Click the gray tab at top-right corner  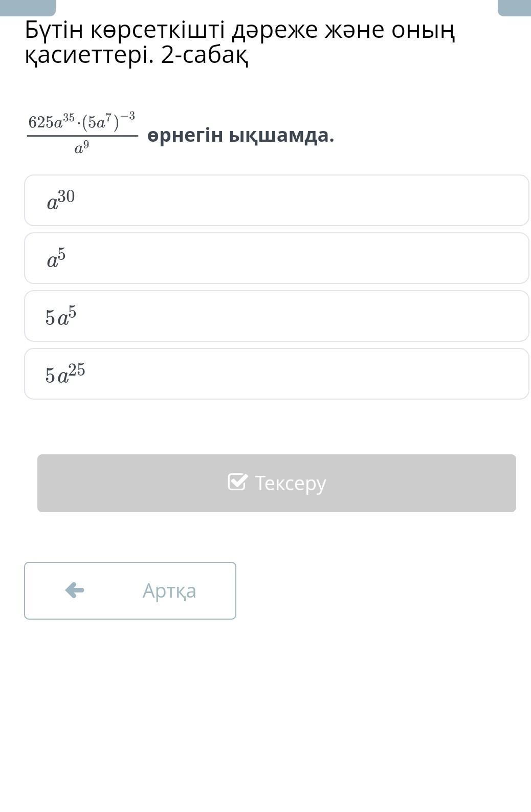point(514,7)
